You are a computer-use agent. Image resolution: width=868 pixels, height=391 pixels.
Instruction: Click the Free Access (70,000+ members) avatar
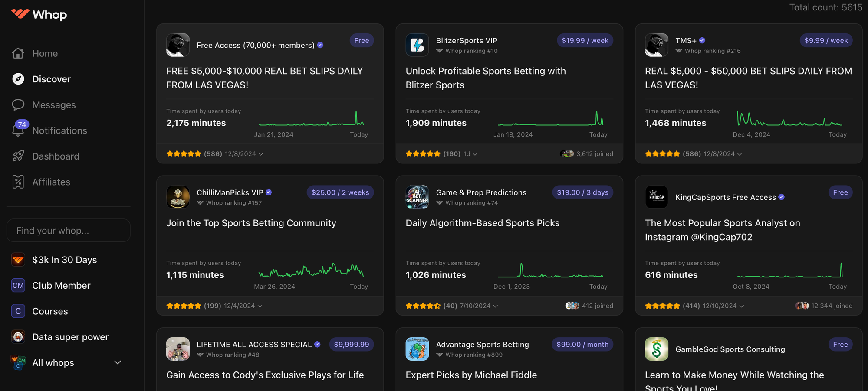coord(178,45)
